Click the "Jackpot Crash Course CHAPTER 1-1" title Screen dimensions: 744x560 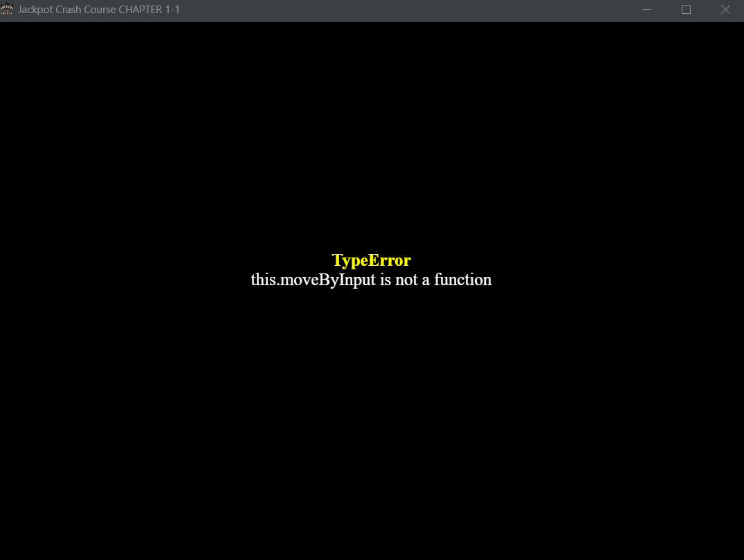[99, 10]
